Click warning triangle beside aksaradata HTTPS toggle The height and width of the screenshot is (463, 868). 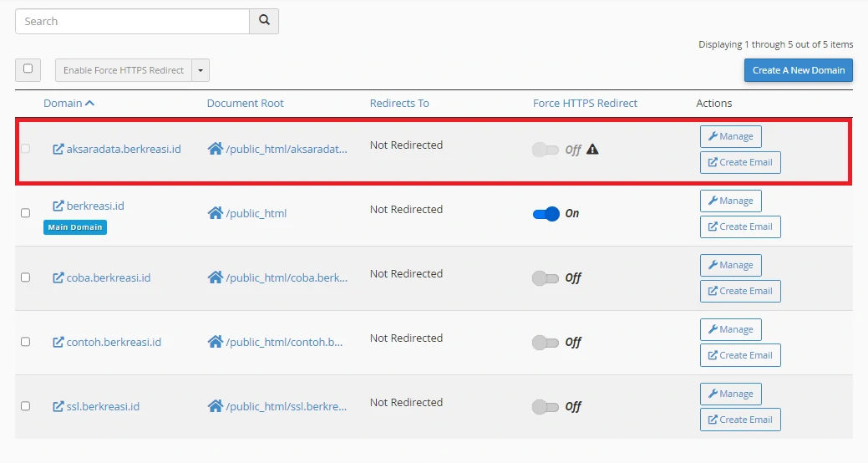click(592, 149)
